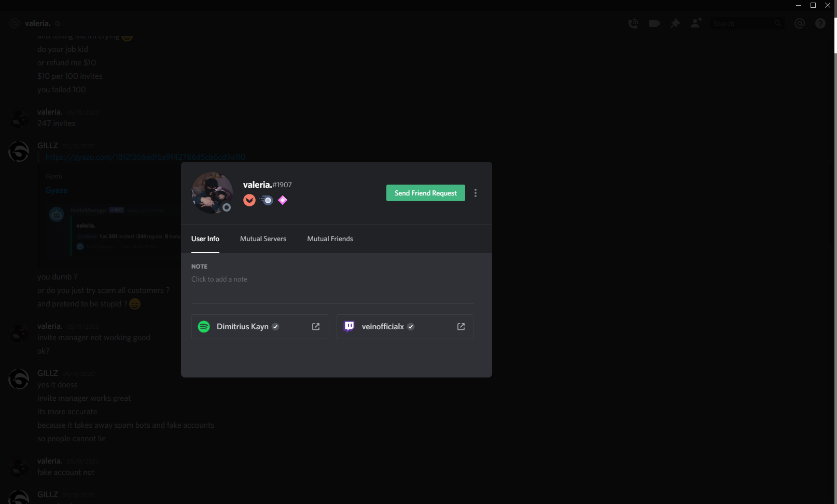The image size is (837, 504).
Task: Open veinofficialx Twitch external link
Action: click(461, 327)
